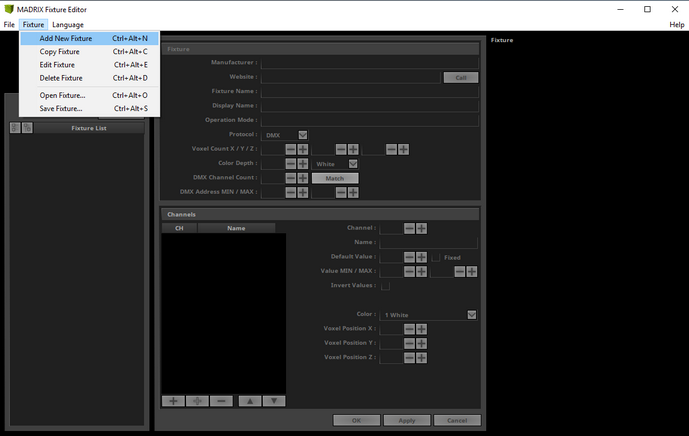Click the Apply button
Image resolution: width=689 pixels, height=436 pixels.
click(407, 421)
